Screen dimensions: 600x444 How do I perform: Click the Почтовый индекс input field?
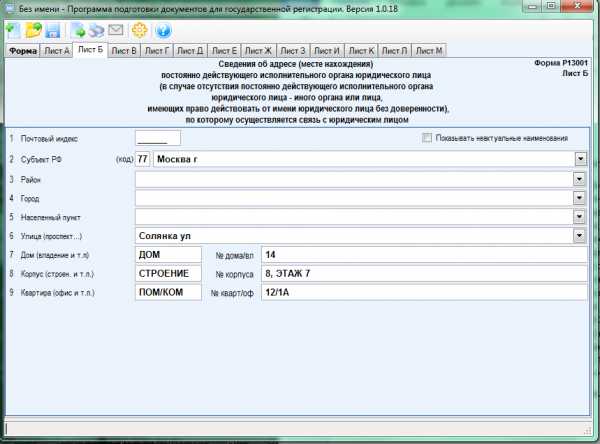coord(158,138)
